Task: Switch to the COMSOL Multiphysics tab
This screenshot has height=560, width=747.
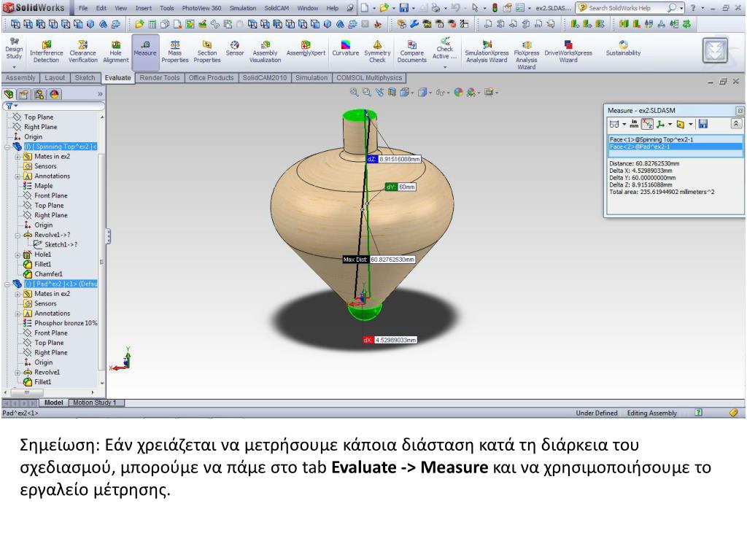Action: click(x=369, y=78)
